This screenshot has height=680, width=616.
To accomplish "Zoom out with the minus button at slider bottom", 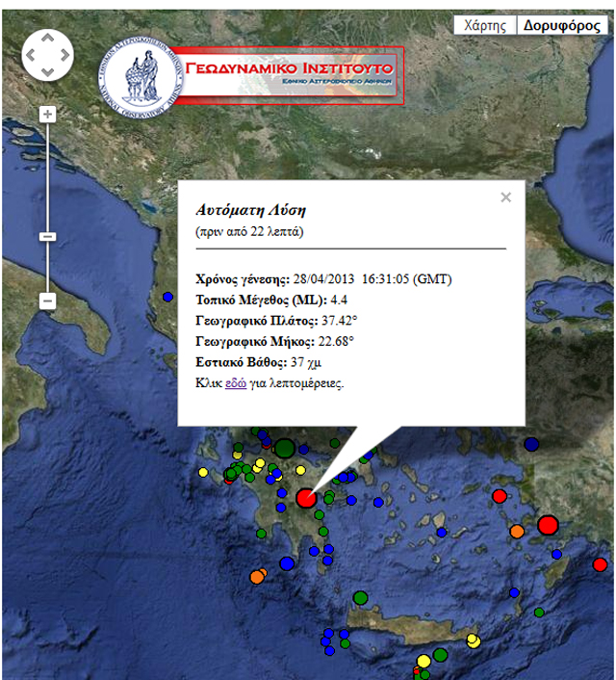I will [x=47, y=301].
